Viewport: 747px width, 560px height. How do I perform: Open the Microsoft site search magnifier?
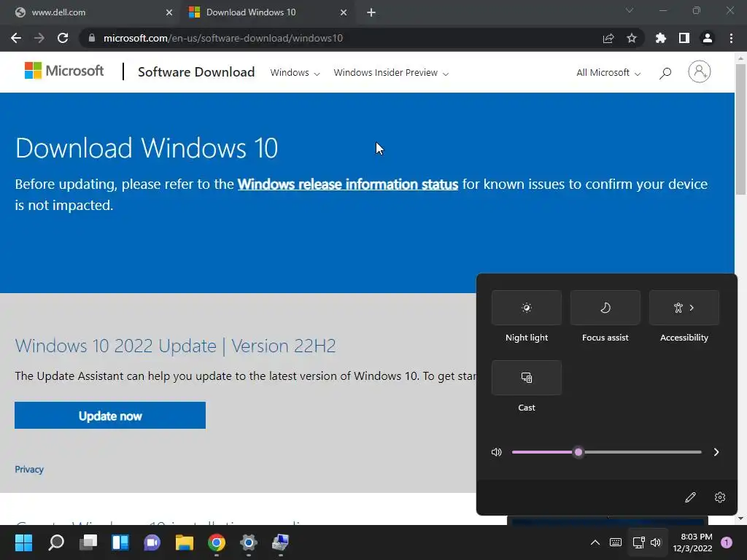click(665, 73)
